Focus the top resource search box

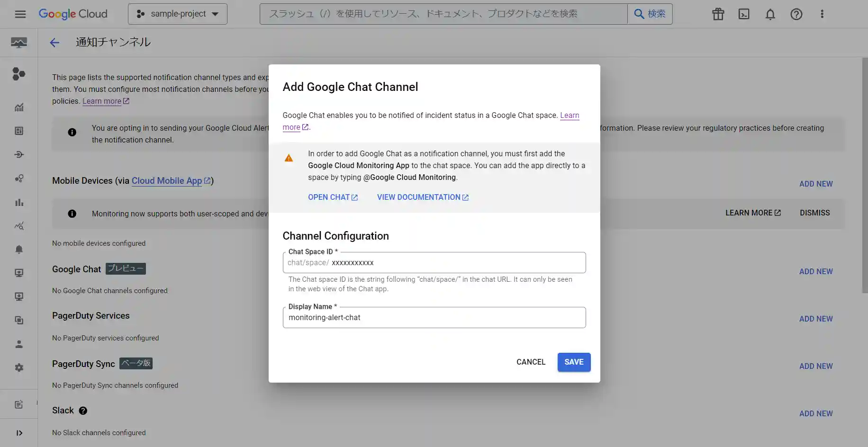443,14
